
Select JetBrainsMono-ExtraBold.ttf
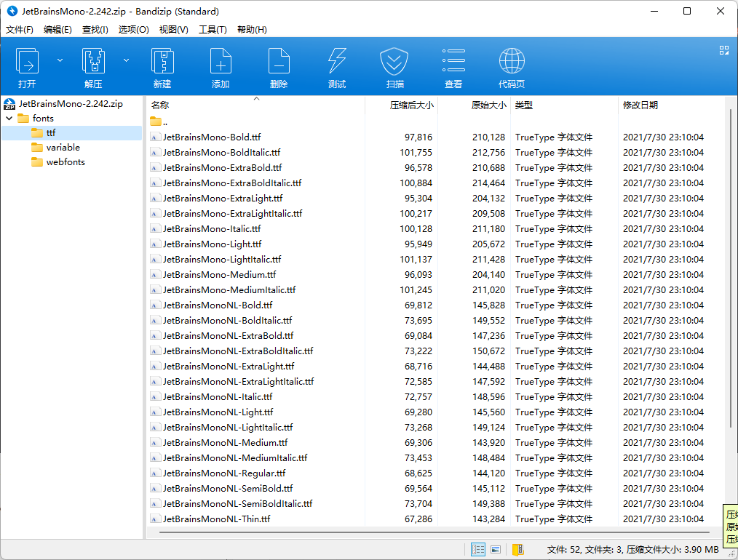(222, 167)
